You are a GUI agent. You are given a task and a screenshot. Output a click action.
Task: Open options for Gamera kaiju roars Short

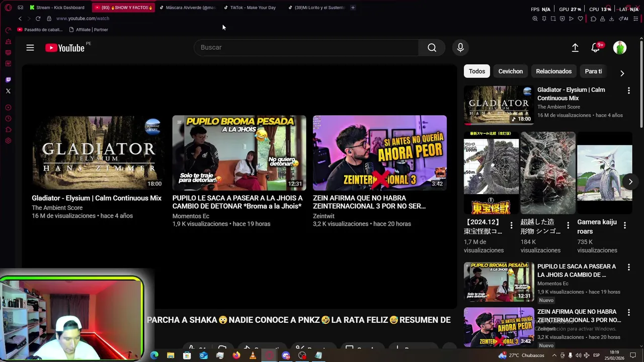(x=625, y=225)
